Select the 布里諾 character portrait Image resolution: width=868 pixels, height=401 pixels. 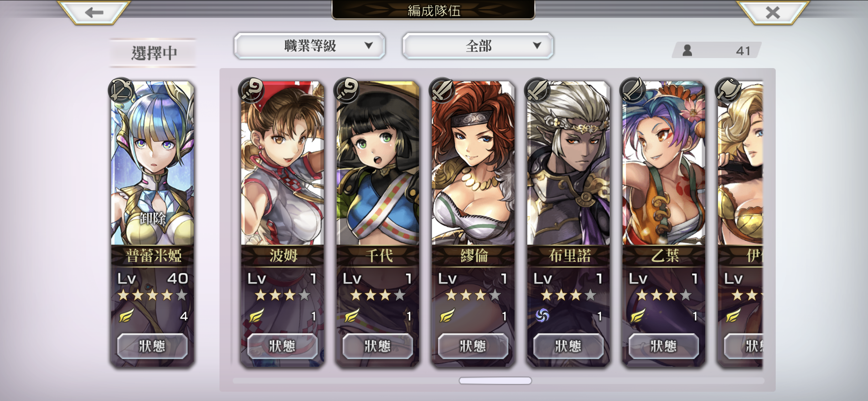pyautogui.click(x=568, y=163)
